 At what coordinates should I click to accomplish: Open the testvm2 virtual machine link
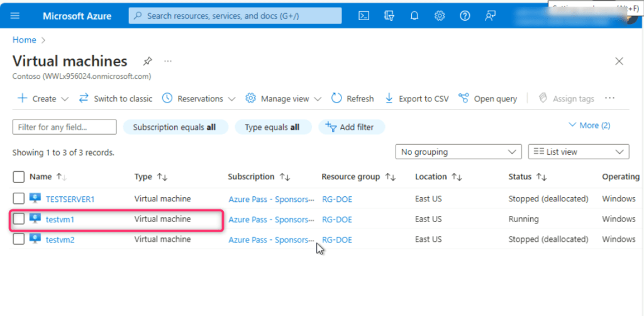60,239
